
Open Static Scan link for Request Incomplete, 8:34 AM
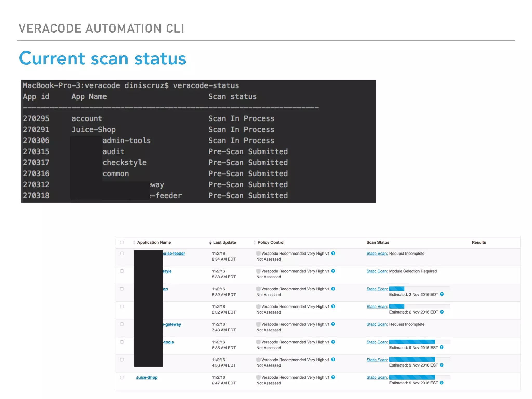tap(377, 253)
